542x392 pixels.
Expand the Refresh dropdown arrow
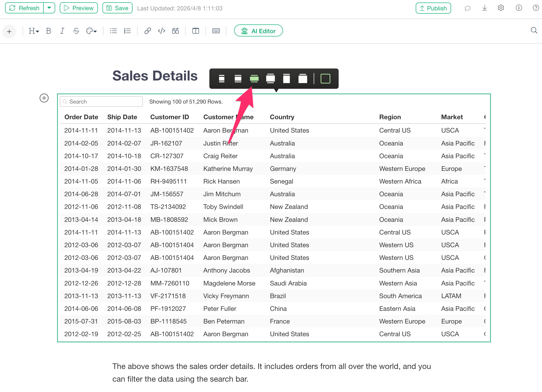tap(49, 8)
